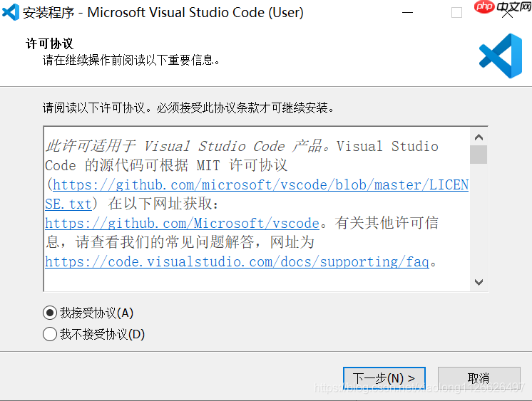Click the 取消 button
The height and width of the screenshot is (401, 532).
479,378
